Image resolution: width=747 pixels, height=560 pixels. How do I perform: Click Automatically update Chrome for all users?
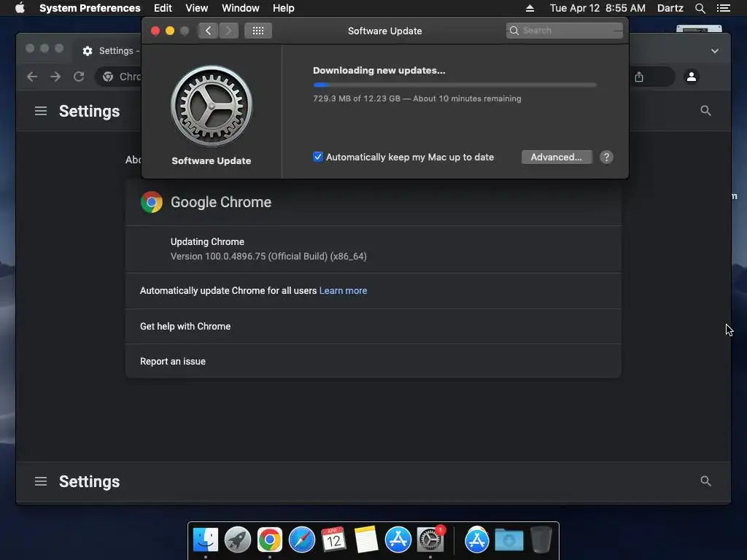pyautogui.click(x=228, y=290)
